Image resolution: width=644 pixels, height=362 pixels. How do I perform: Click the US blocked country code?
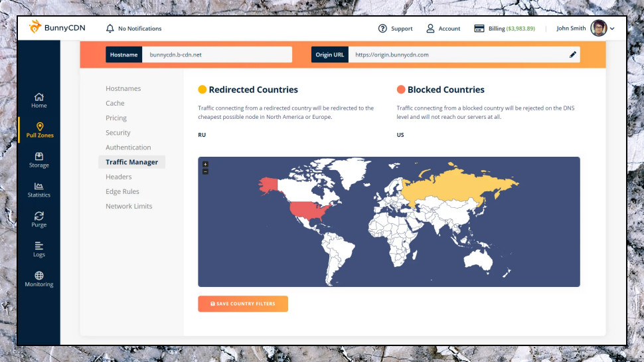pyautogui.click(x=400, y=135)
